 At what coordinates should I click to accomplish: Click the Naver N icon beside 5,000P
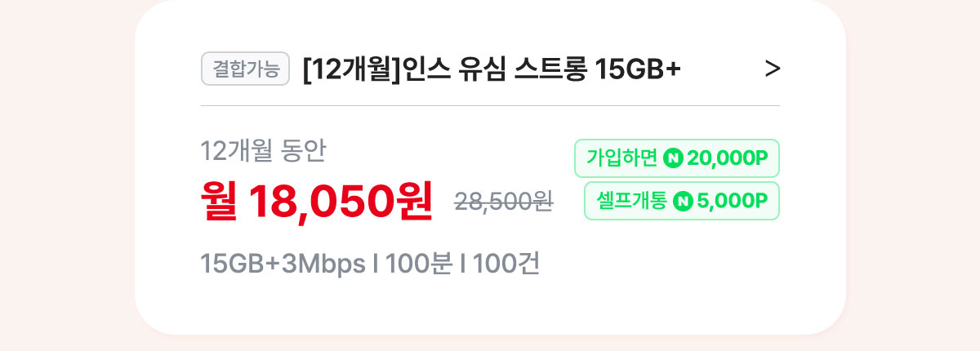[683, 201]
